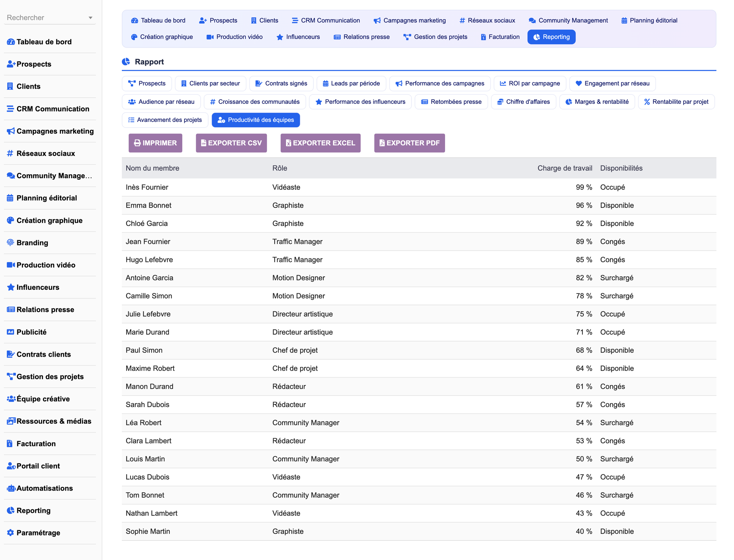Sort by Charge de travail column header

[x=565, y=168]
